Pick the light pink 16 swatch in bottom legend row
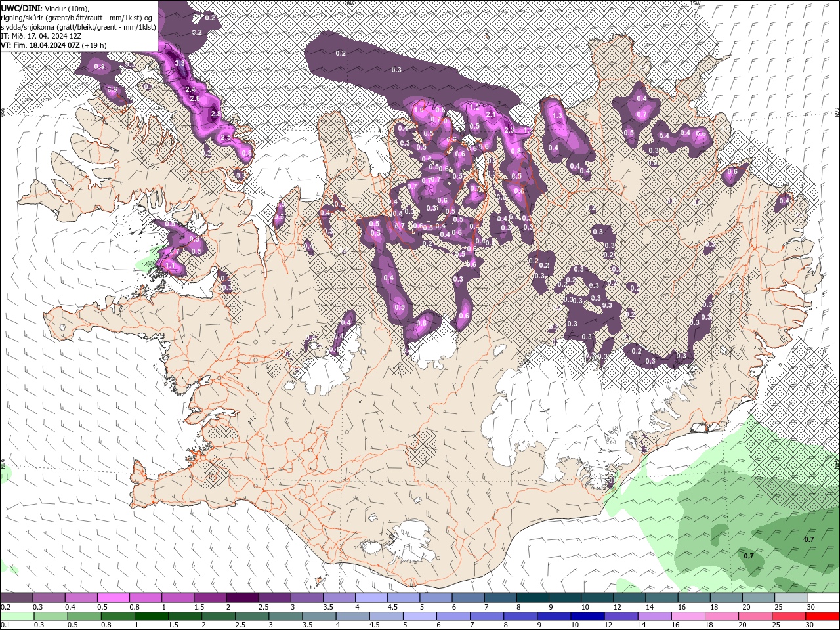The image size is (840, 630). click(x=687, y=616)
